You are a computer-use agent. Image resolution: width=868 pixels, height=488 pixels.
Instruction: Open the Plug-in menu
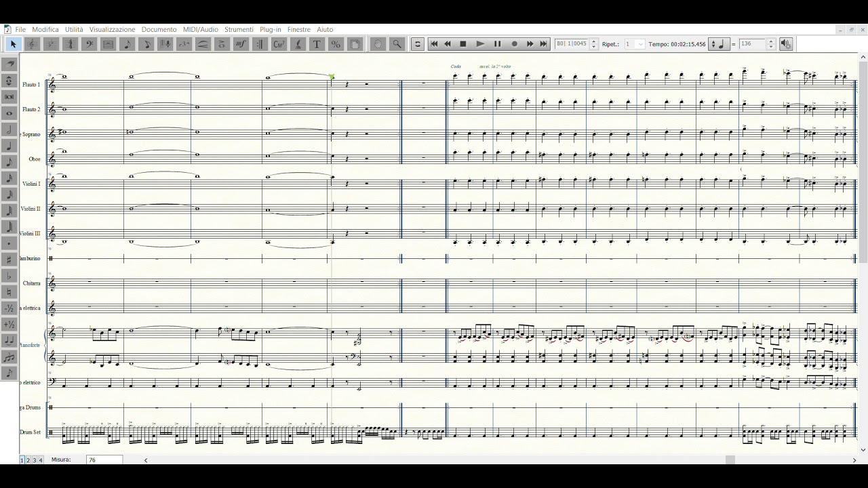pos(271,29)
